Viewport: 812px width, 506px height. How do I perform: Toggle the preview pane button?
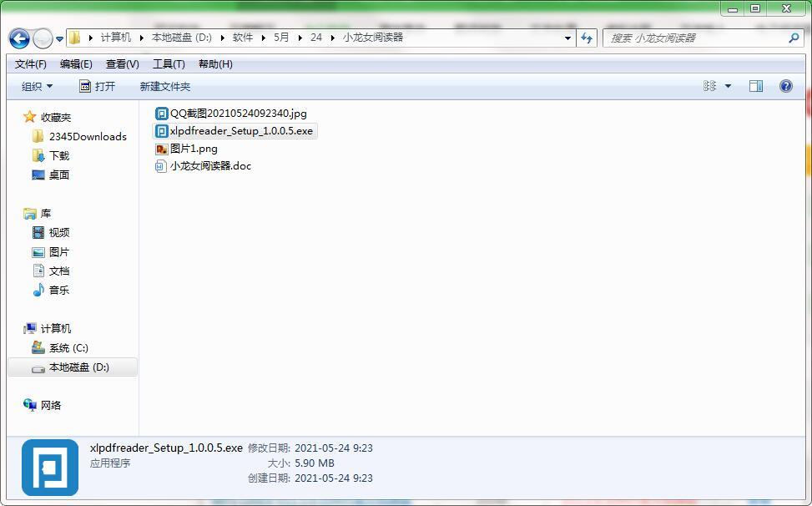(756, 86)
